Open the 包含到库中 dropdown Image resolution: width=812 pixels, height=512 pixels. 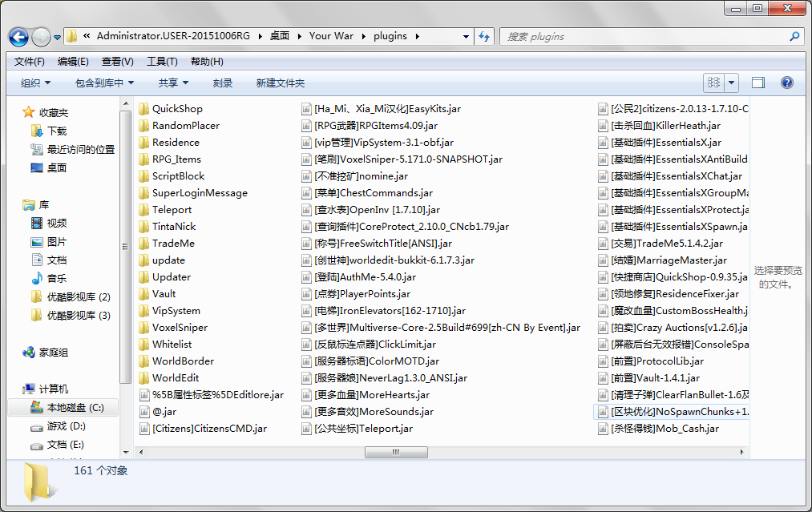click(105, 83)
